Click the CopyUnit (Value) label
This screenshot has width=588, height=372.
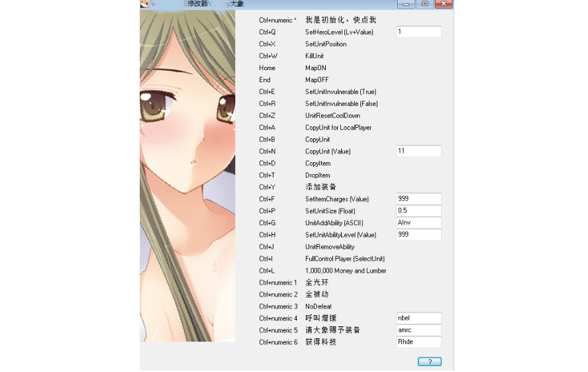(328, 152)
